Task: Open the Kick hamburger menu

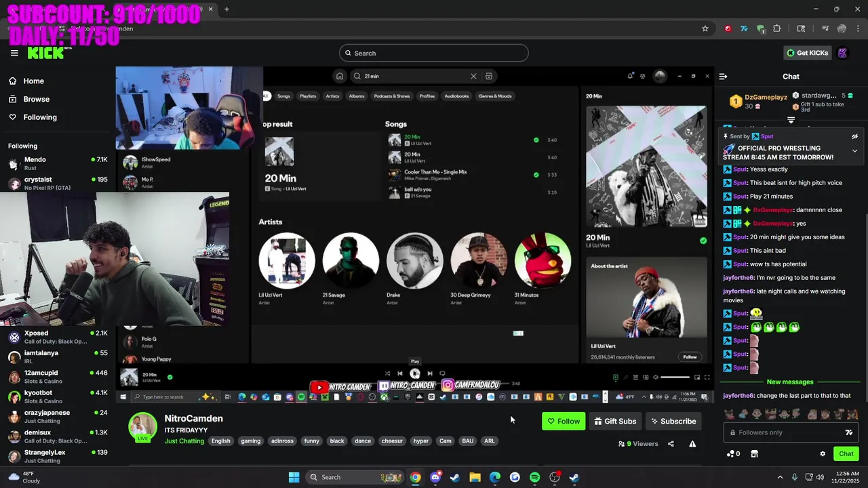Action: (14, 53)
